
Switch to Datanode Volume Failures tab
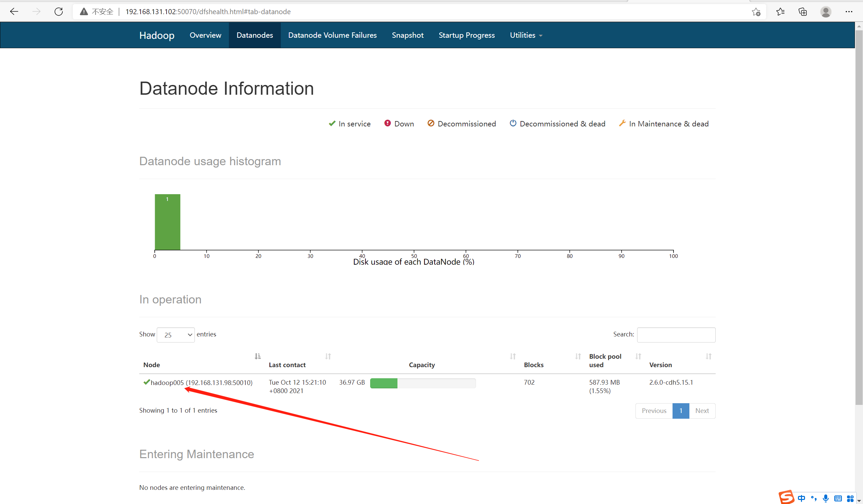click(332, 35)
